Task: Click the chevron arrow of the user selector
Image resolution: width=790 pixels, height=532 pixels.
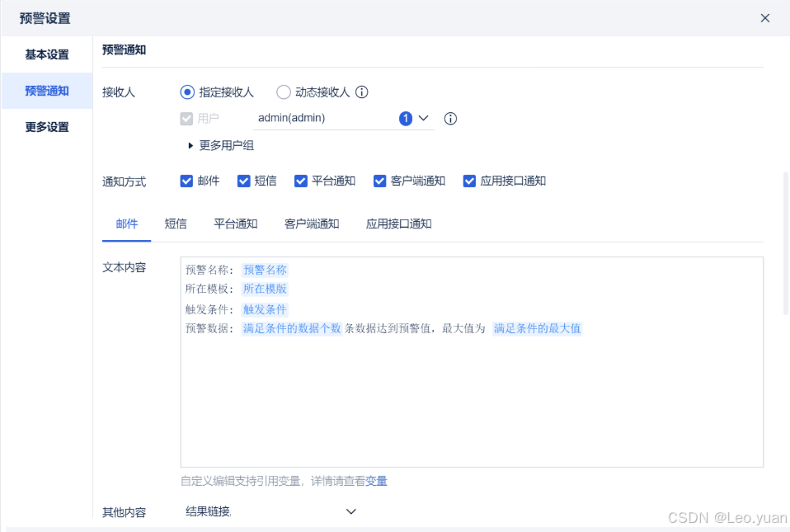Action: click(x=424, y=119)
